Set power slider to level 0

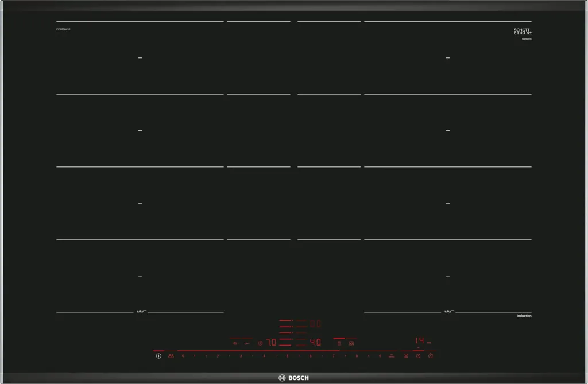(183, 356)
